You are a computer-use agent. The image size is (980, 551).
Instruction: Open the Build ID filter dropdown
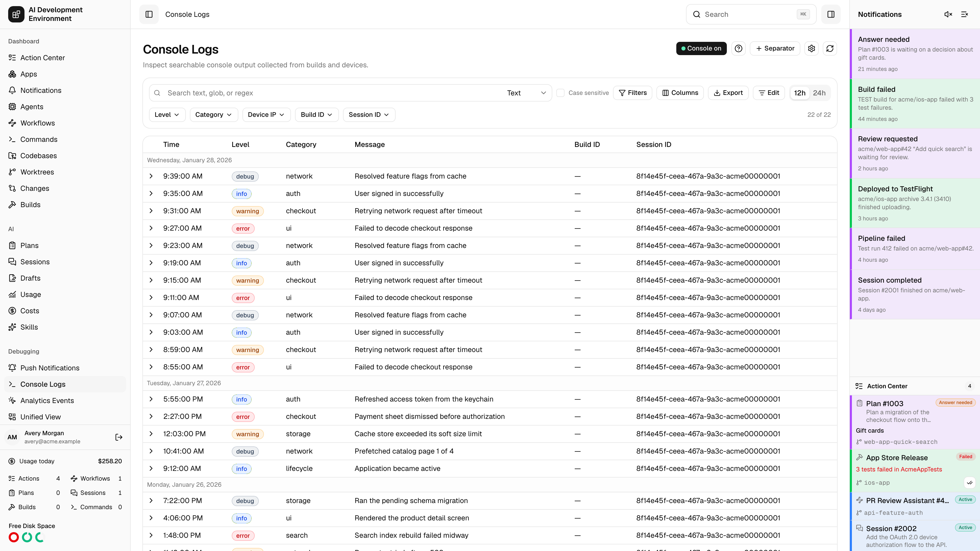click(x=316, y=115)
